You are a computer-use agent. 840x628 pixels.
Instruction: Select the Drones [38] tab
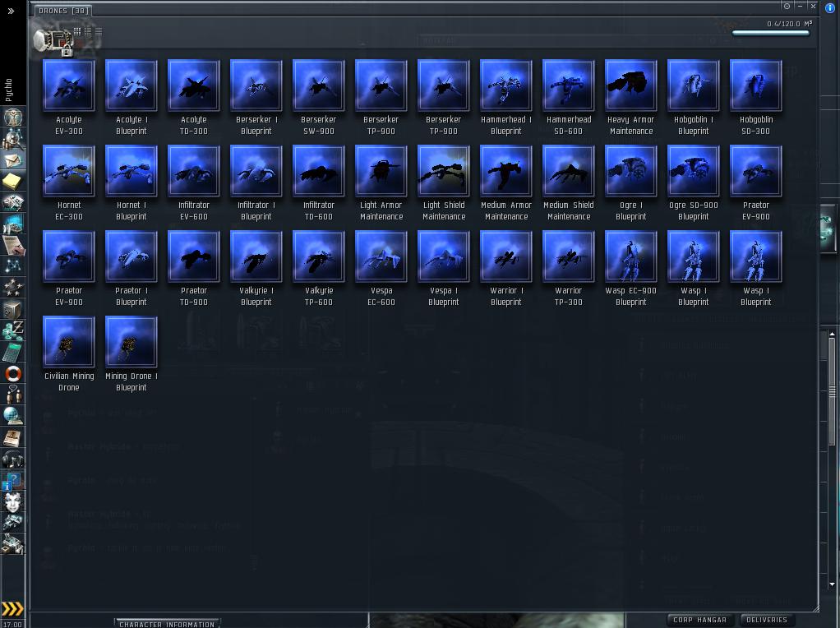(x=64, y=10)
